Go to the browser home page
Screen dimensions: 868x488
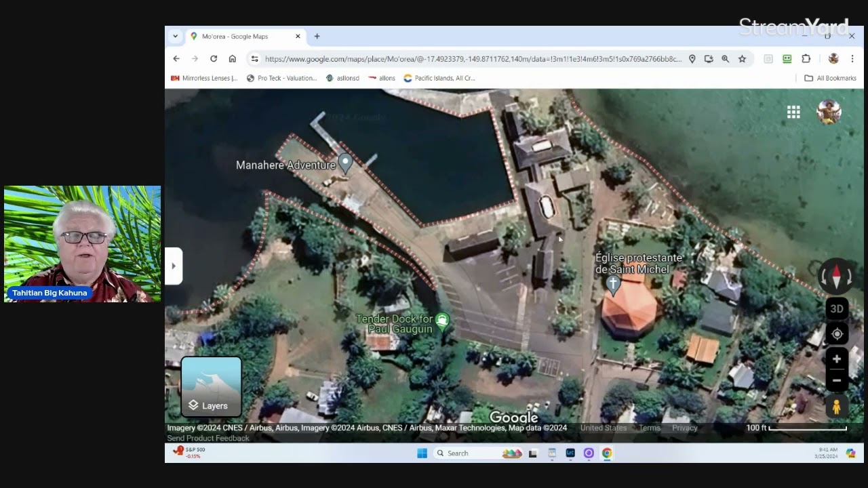click(x=232, y=59)
